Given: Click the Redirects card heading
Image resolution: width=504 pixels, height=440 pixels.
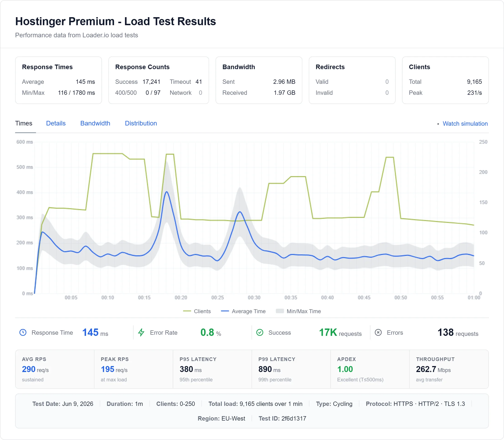Looking at the screenshot, I should (330, 67).
